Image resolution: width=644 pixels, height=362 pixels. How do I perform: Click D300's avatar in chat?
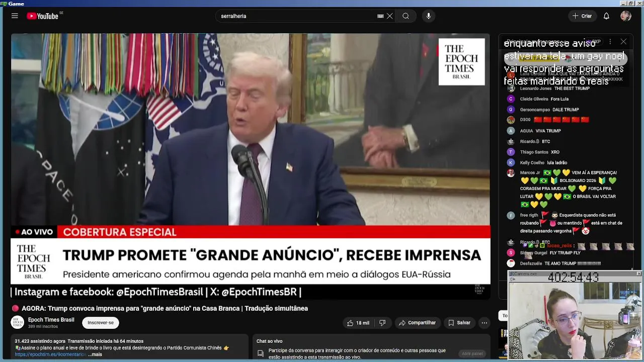pyautogui.click(x=511, y=120)
